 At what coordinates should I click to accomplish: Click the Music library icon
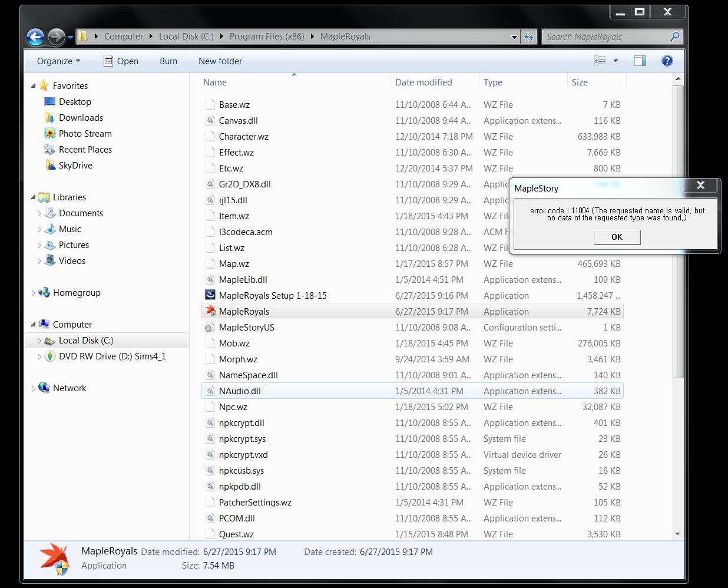tap(51, 229)
